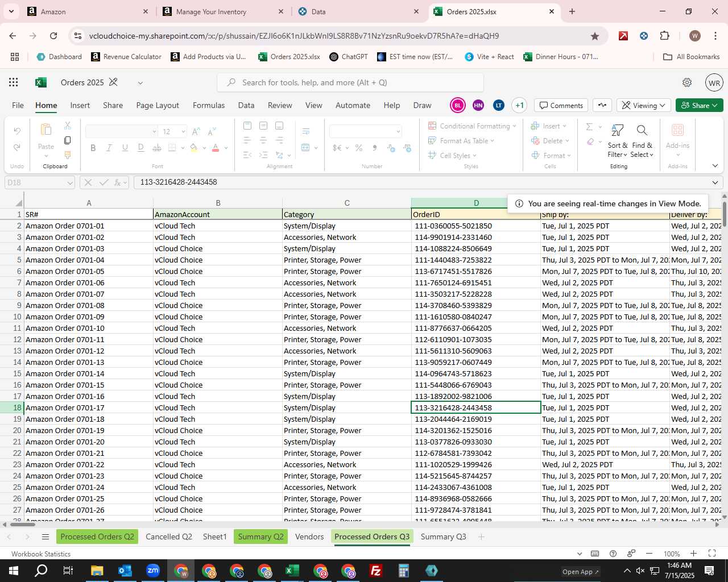Switch to Manage Your Inventory browser tab

click(211, 11)
